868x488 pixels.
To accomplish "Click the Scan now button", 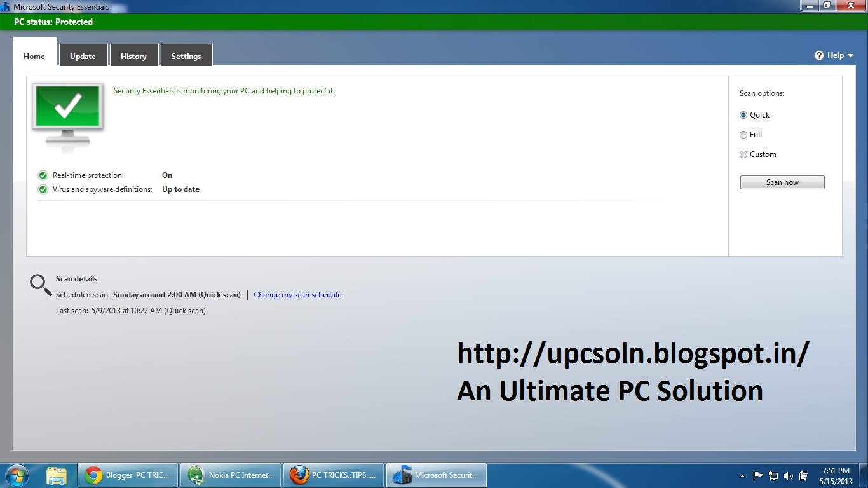I will point(782,182).
